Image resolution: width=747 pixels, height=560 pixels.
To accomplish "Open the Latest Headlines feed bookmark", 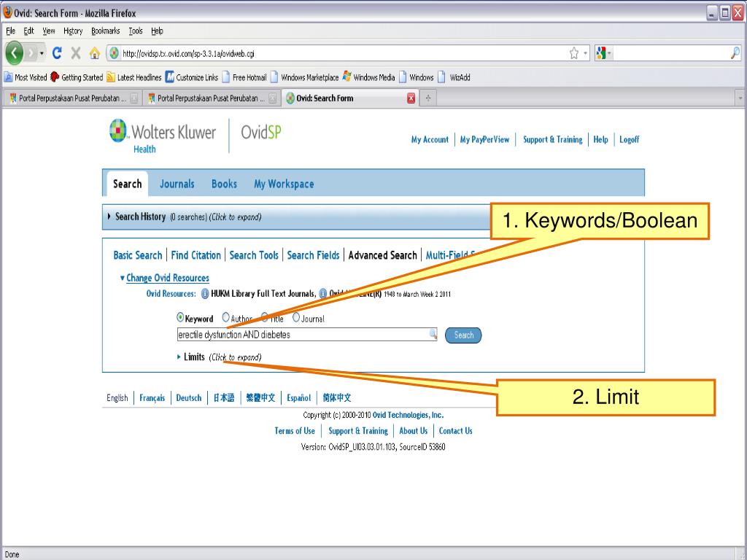I will (134, 77).
